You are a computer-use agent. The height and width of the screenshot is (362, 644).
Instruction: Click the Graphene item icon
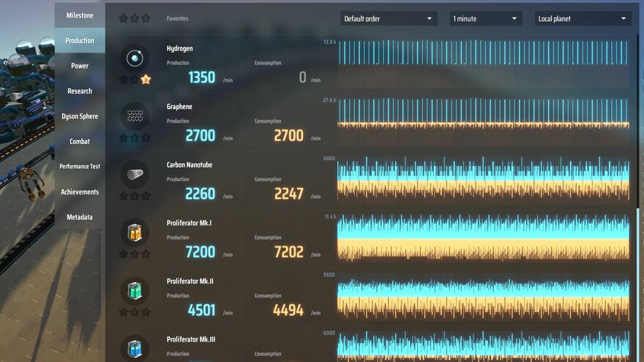tap(135, 116)
